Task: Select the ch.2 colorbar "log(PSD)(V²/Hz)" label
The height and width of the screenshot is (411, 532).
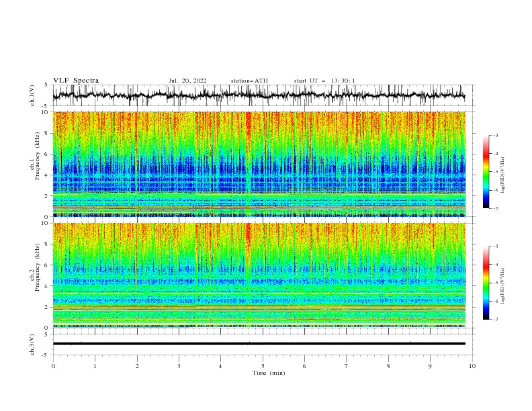Action: coord(502,286)
